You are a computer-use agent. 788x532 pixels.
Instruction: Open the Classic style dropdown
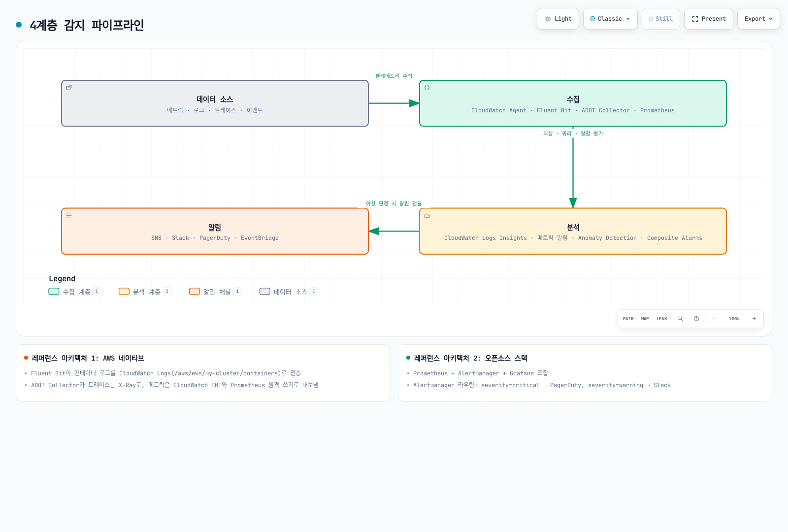coord(610,19)
